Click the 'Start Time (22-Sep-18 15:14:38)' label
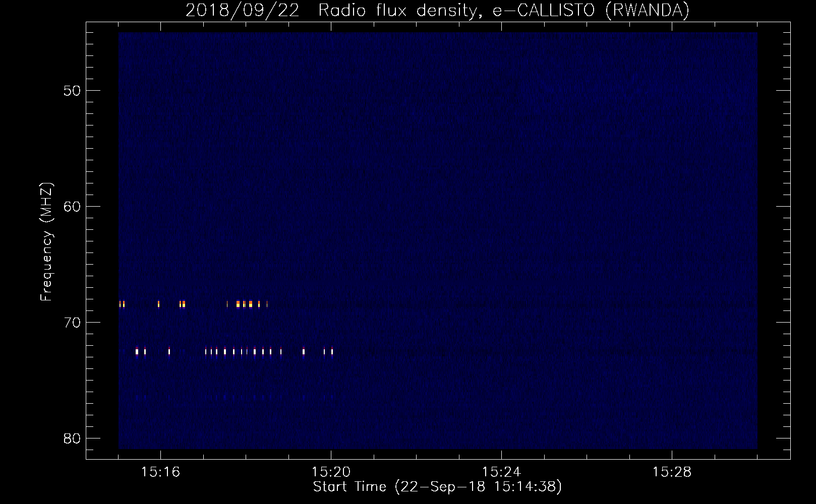Viewport: 816px width, 504px height. click(x=437, y=487)
